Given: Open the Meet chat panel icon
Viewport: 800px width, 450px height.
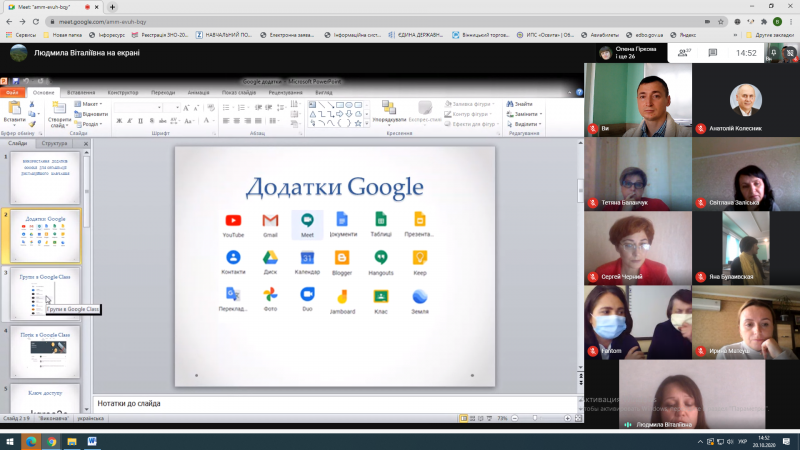Looking at the screenshot, I should pyautogui.click(x=713, y=53).
